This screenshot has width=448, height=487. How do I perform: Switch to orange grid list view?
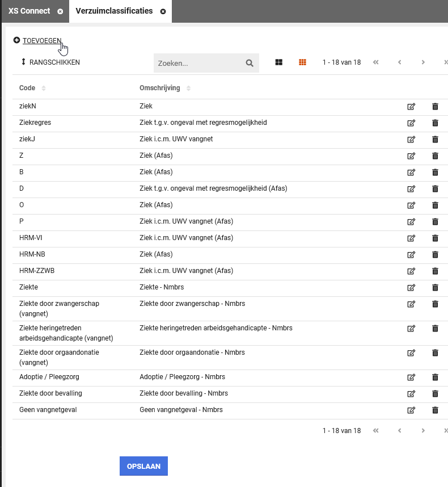pyautogui.click(x=302, y=62)
